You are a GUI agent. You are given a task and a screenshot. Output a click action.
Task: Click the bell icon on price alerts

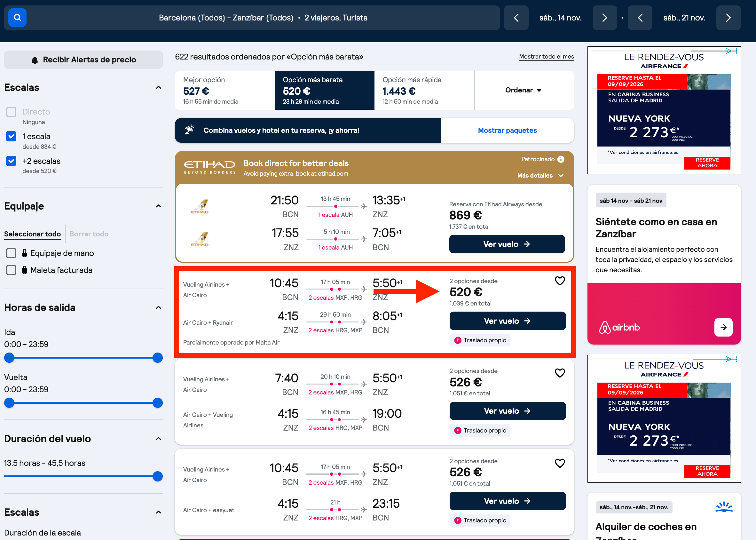pyautogui.click(x=35, y=60)
